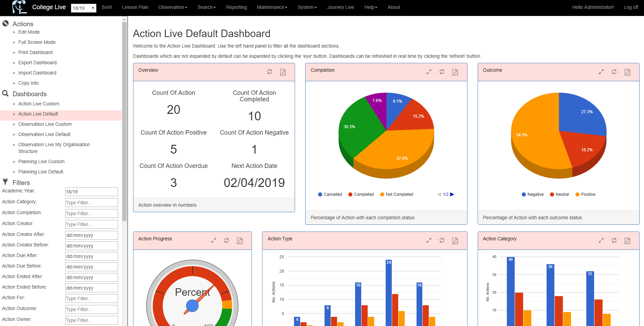Export Completion chart to PDF

point(455,72)
